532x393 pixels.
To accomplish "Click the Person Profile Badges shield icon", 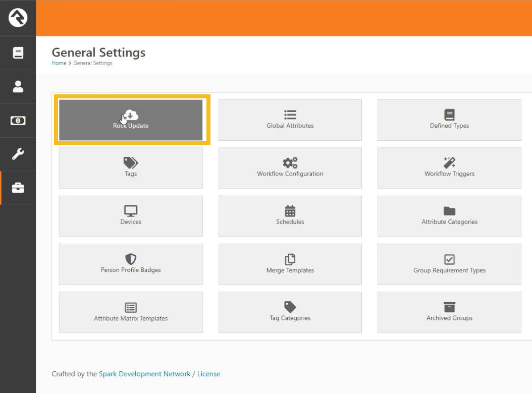I will click(131, 259).
